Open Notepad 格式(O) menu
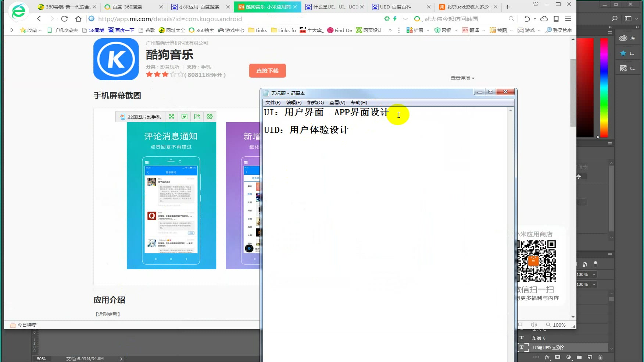The width and height of the screenshot is (644, 362). click(315, 103)
